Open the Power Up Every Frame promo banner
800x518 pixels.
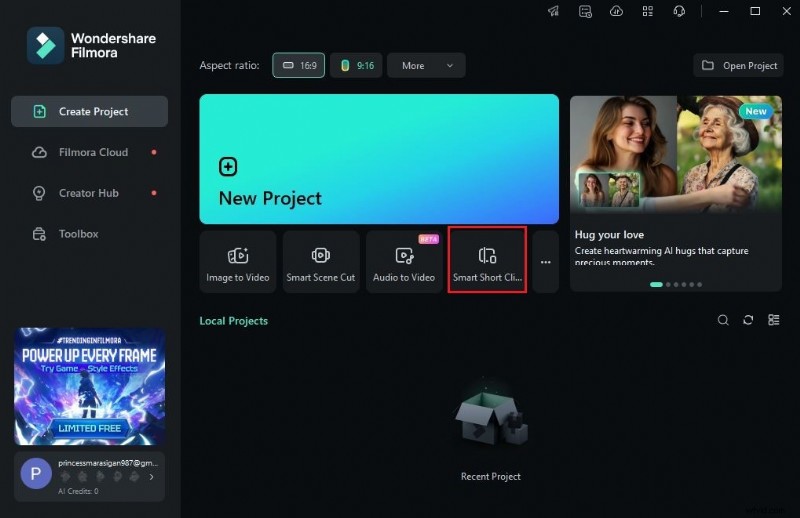[89, 385]
